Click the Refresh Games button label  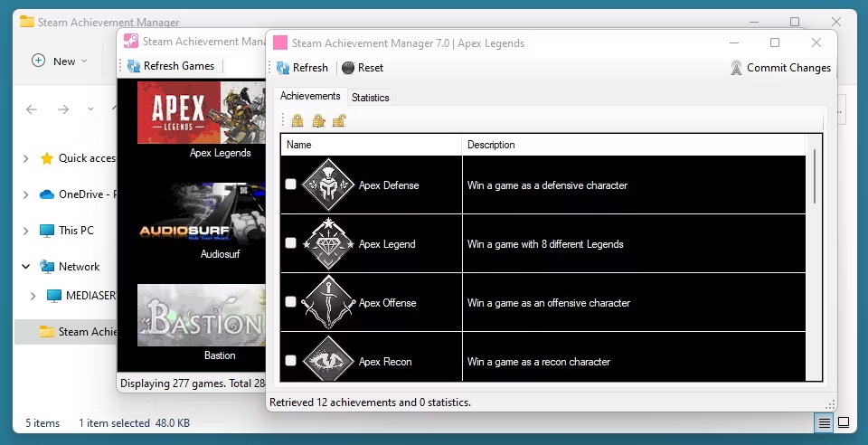pyautogui.click(x=179, y=66)
